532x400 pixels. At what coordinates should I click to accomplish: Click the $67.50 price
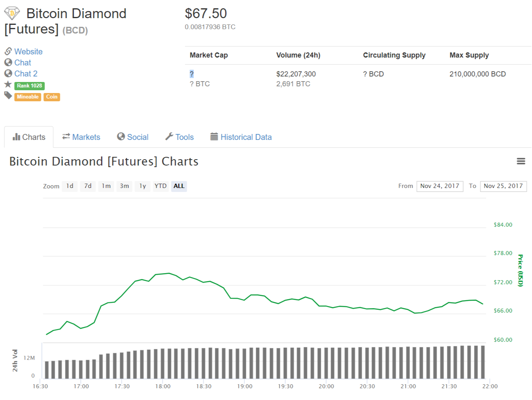[206, 13]
